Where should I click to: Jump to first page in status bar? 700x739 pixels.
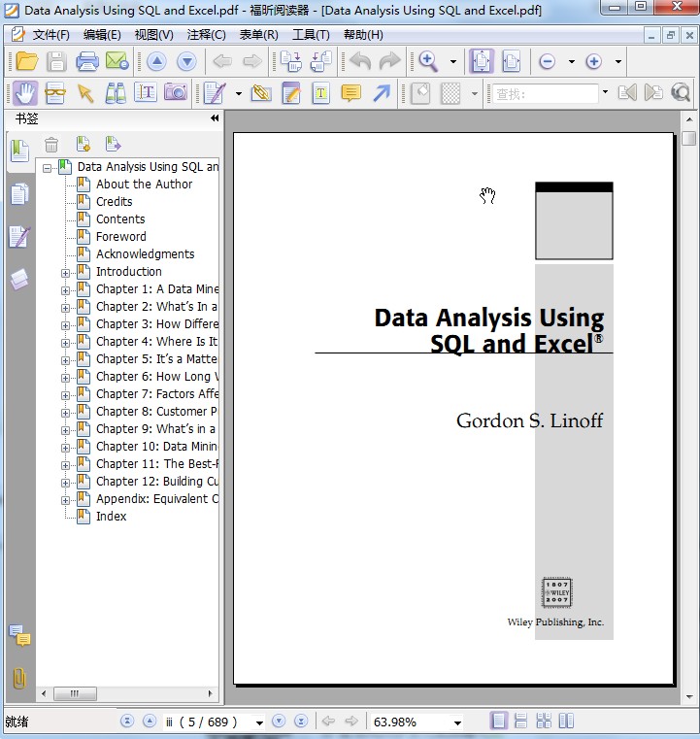[127, 722]
